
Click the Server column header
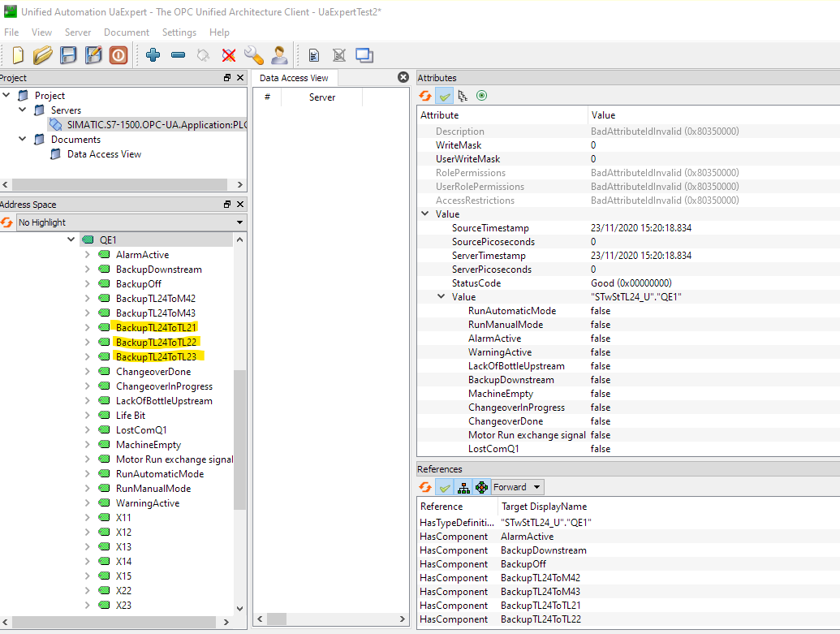322,97
